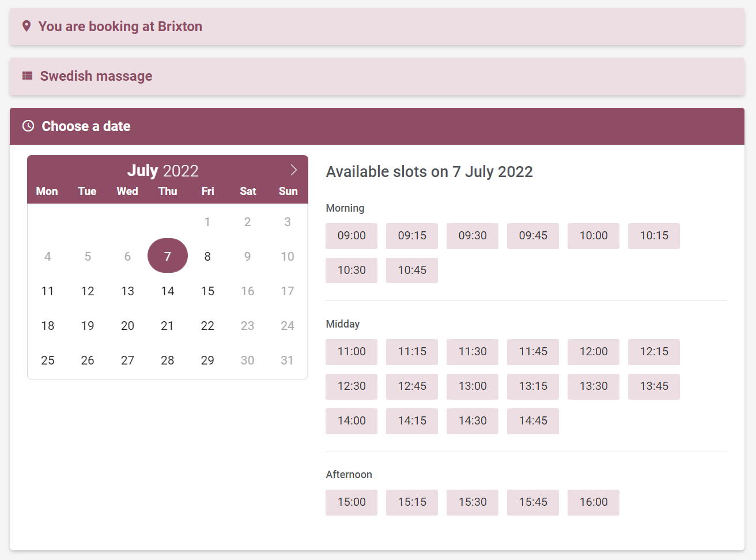Pick 11 July on the calendar

tap(48, 291)
